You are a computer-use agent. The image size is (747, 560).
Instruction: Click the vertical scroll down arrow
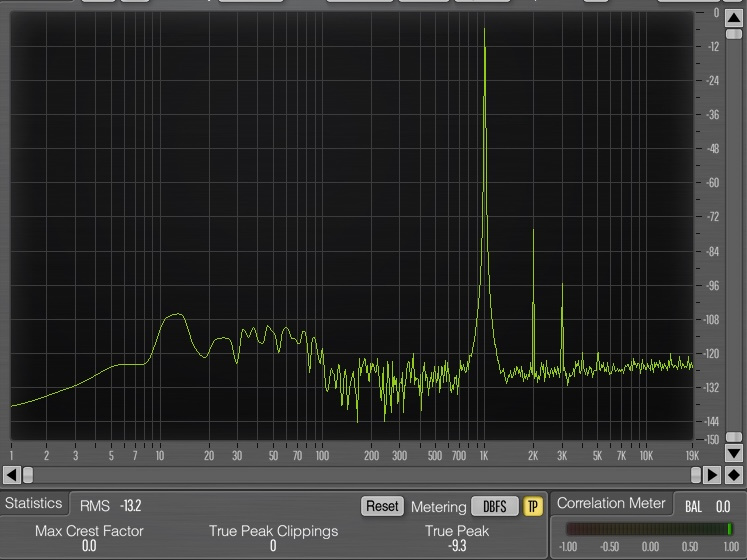tap(734, 455)
